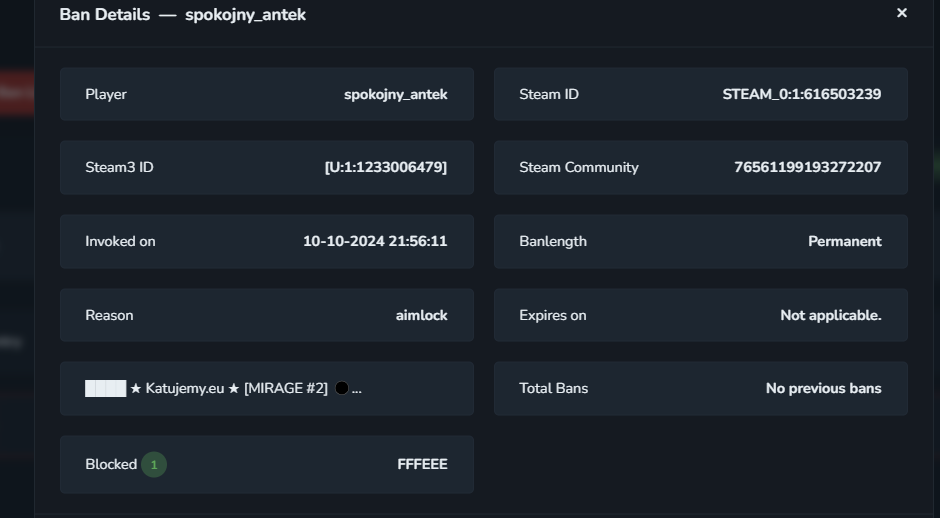Select Steam ID value STEAM_0:1:616503239

coord(802,94)
